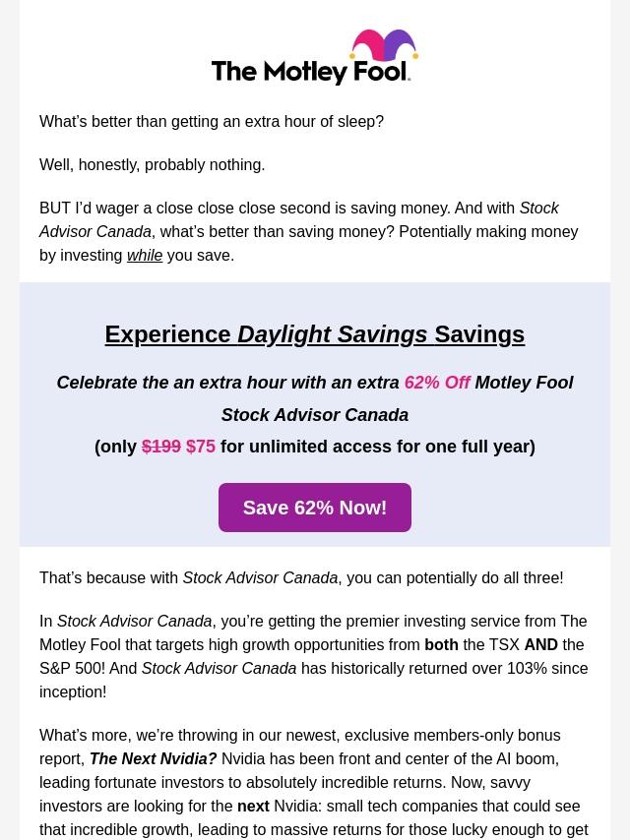Click the bold "The Next Nvidia?" report title
Image resolution: width=630 pixels, height=840 pixels.
153,759
